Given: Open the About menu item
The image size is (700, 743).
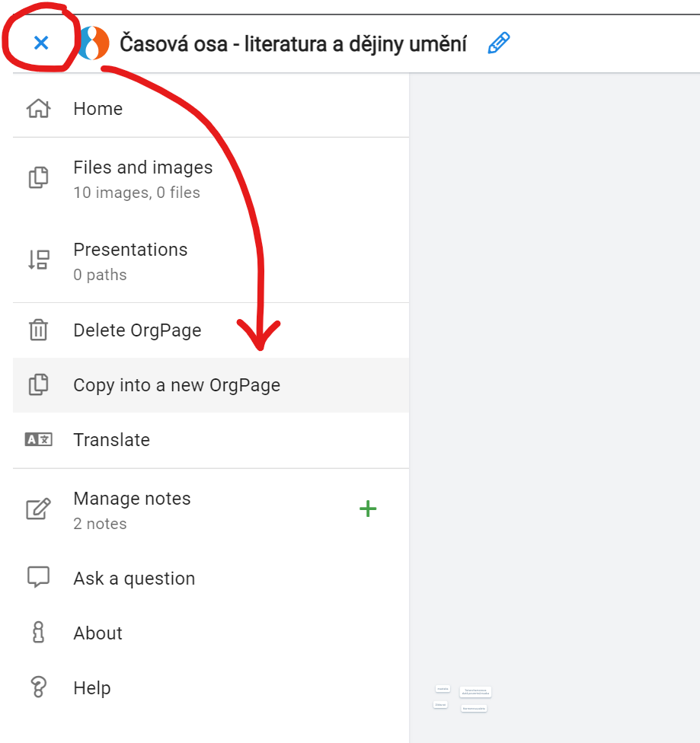Looking at the screenshot, I should (x=97, y=633).
